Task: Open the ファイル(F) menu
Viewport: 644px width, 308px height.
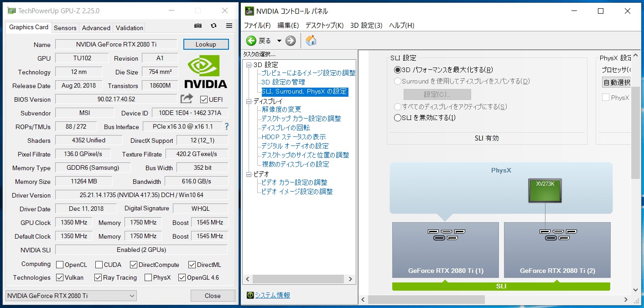Action: point(257,26)
